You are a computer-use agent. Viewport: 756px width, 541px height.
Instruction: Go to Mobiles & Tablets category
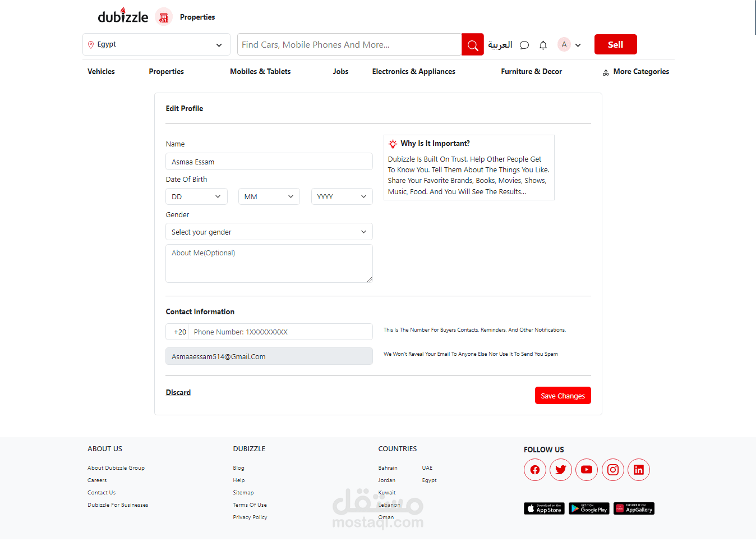click(260, 72)
